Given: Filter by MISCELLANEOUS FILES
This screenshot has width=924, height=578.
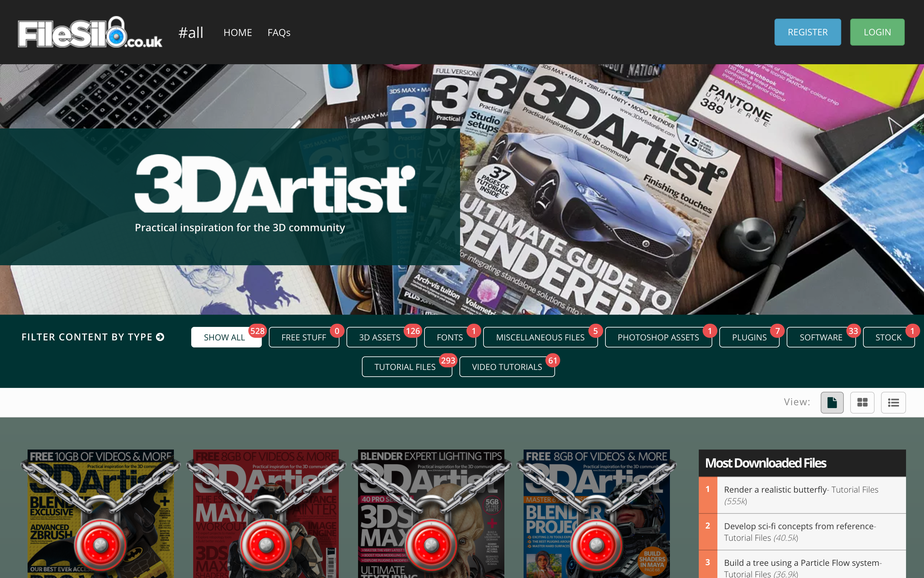Looking at the screenshot, I should click(x=540, y=337).
